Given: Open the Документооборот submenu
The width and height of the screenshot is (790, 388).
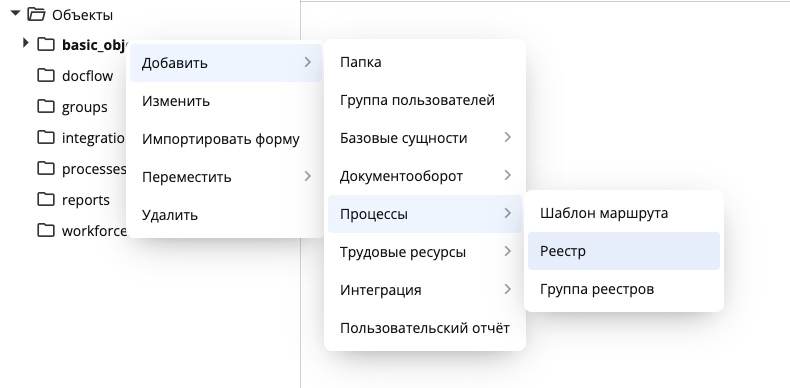Looking at the screenshot, I should (x=425, y=176).
